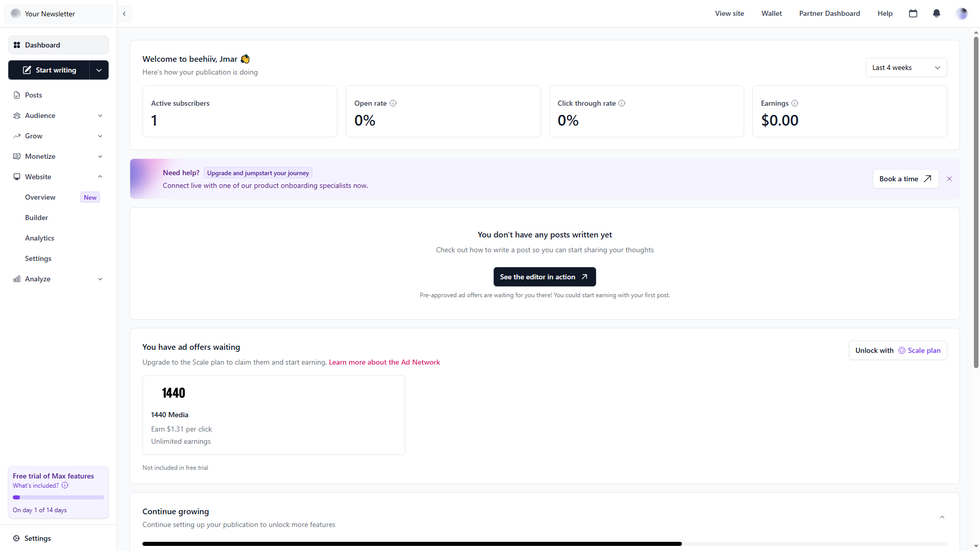Click the calendar icon in top bar
The height and width of the screenshot is (551, 980).
pyautogui.click(x=913, y=14)
